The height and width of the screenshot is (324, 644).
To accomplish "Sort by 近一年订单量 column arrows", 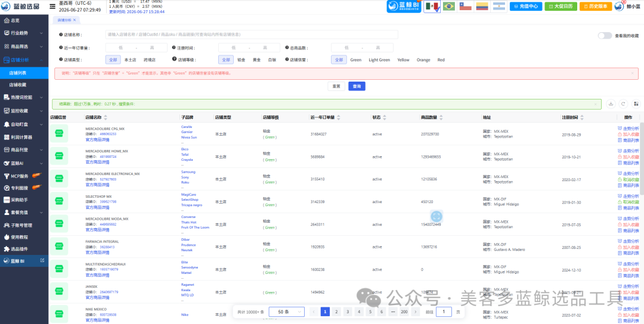I will coord(339,117).
